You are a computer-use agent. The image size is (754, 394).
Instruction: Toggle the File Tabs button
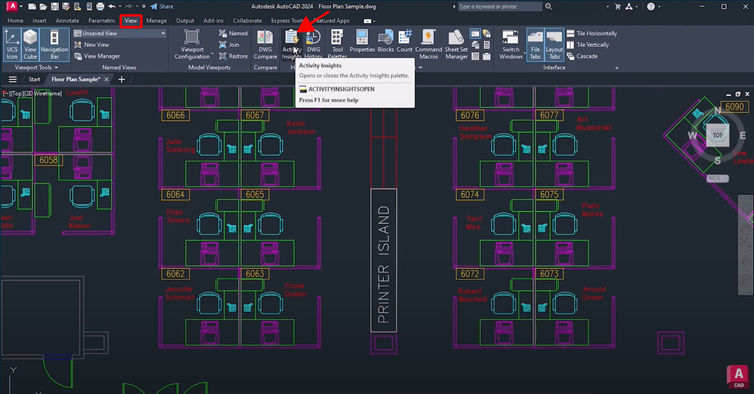pyautogui.click(x=535, y=44)
